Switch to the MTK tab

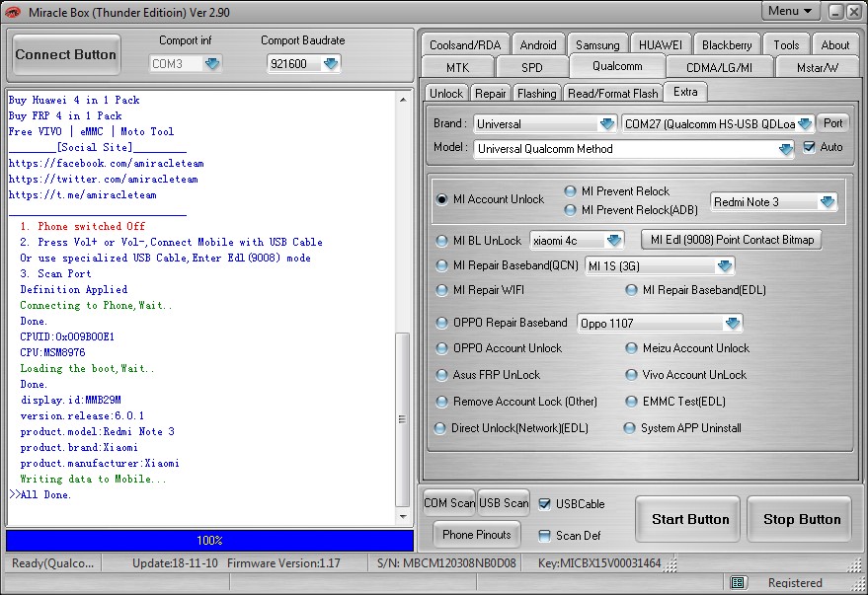[x=458, y=67]
